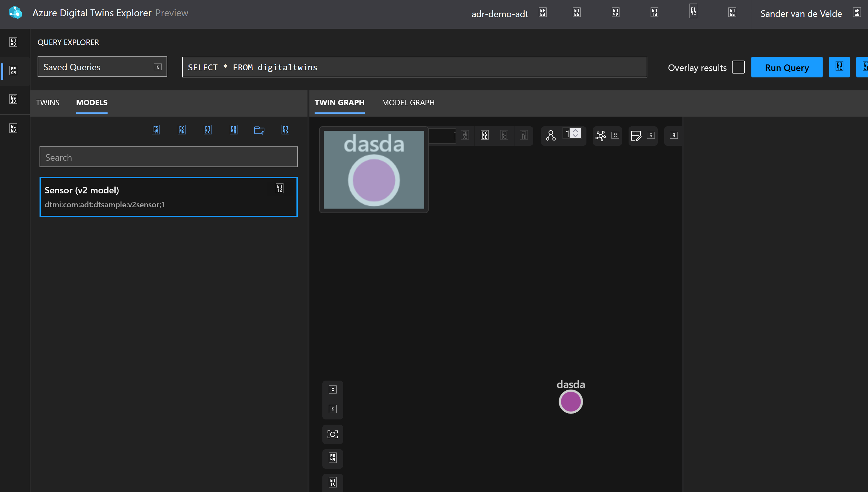Click the top zoom control above center icon

[333, 390]
